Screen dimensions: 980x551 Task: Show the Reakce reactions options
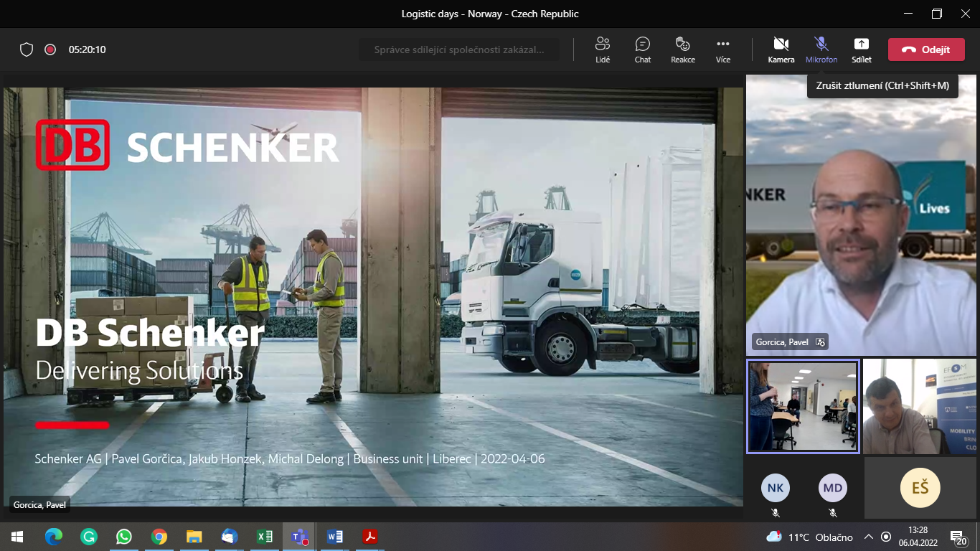tap(683, 50)
